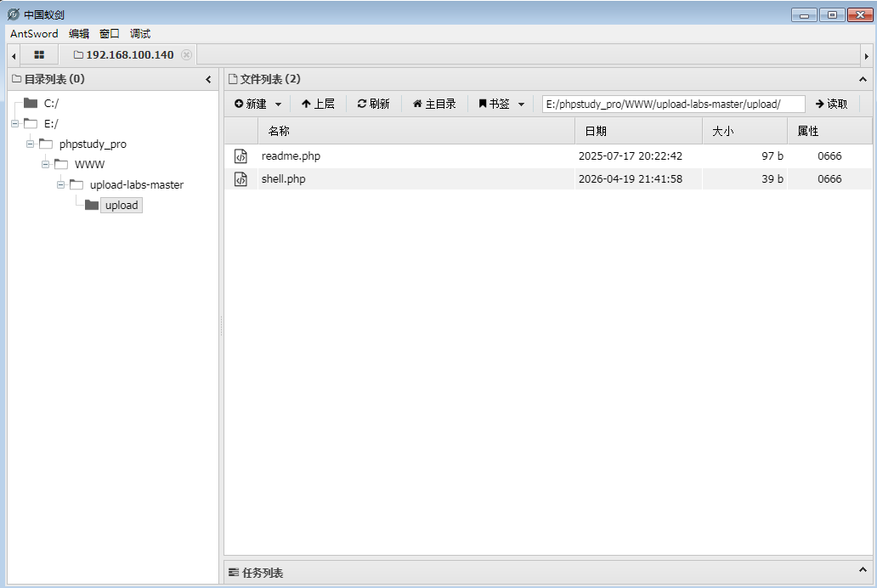Click the file path input field
This screenshot has width=877, height=588.
pos(673,104)
